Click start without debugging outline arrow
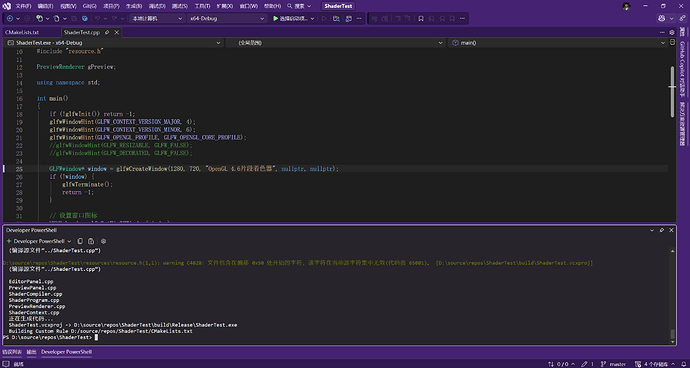This screenshot has height=368, width=690. point(324,18)
